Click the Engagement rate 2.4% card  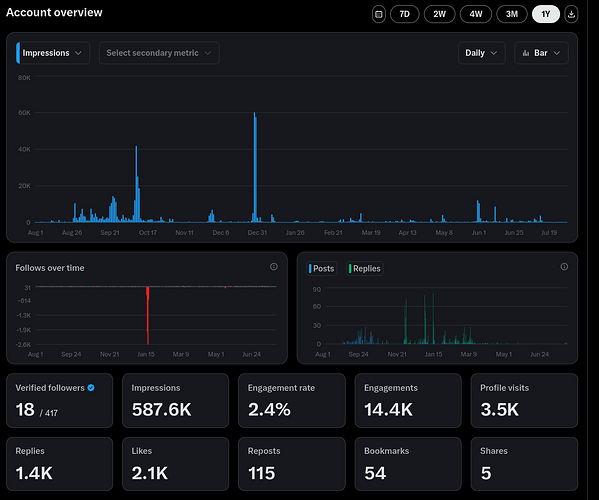pyautogui.click(x=292, y=401)
